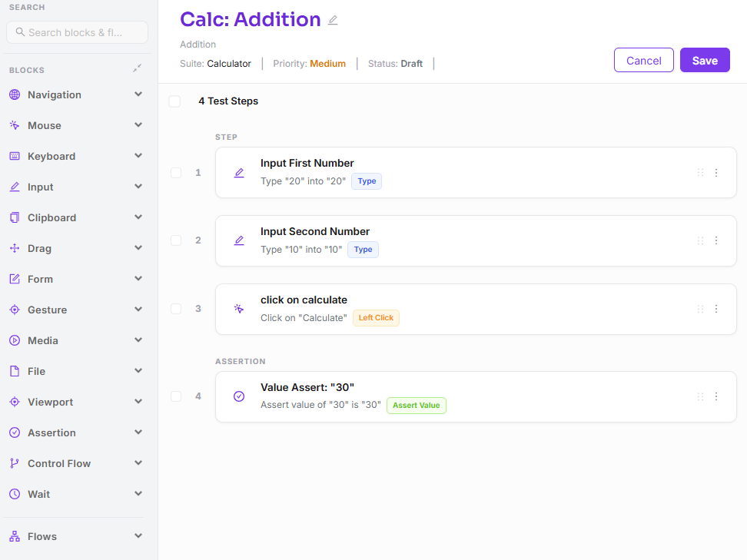Click the Medium priority value
The width and height of the screenshot is (747, 560).
[327, 64]
